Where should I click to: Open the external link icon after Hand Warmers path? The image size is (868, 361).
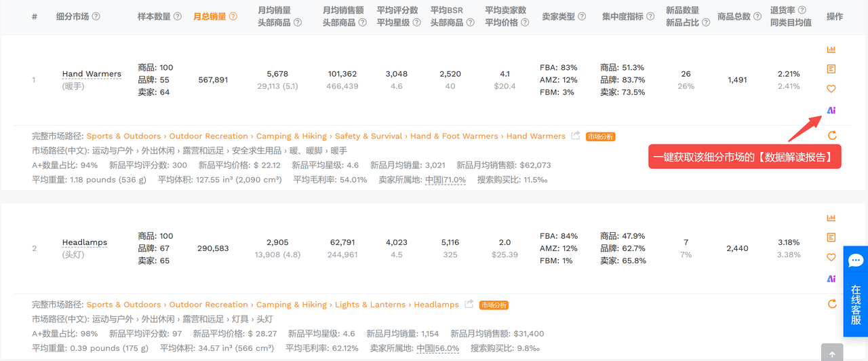[x=576, y=136]
